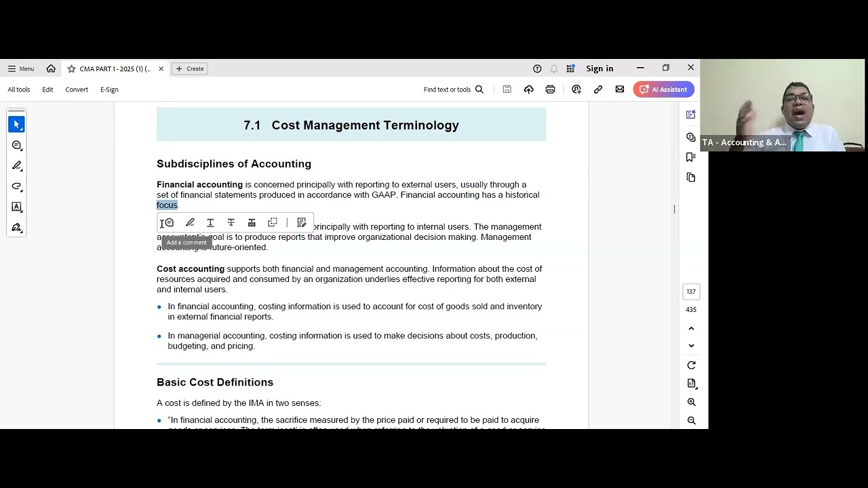Viewport: 868px width, 488px height.
Task: Choose the Add text box tool
Action: [17, 207]
